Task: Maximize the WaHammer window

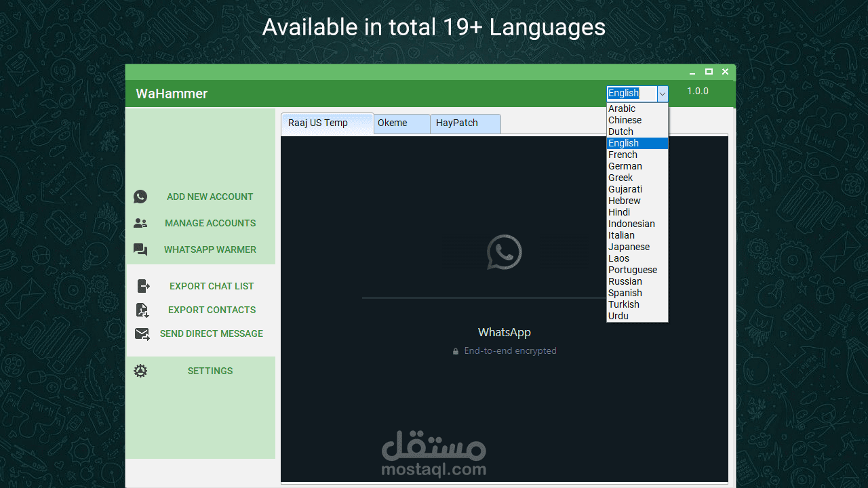Action: point(709,72)
